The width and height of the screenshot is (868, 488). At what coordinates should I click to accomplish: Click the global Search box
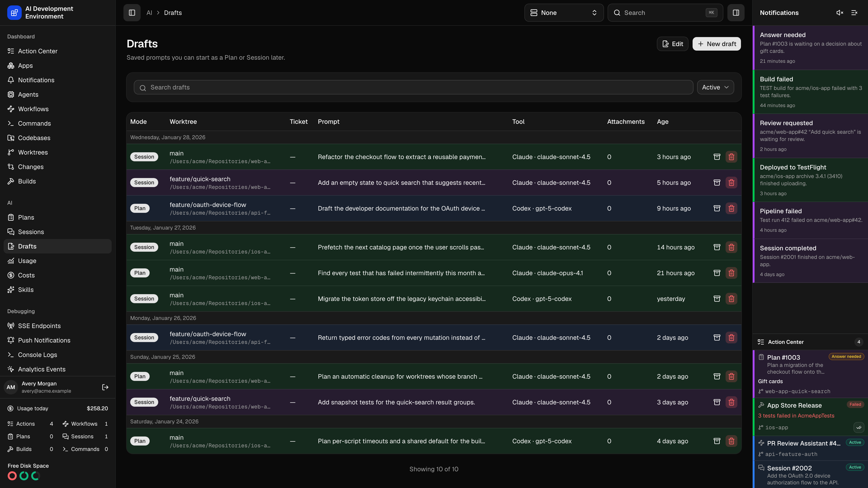click(665, 13)
